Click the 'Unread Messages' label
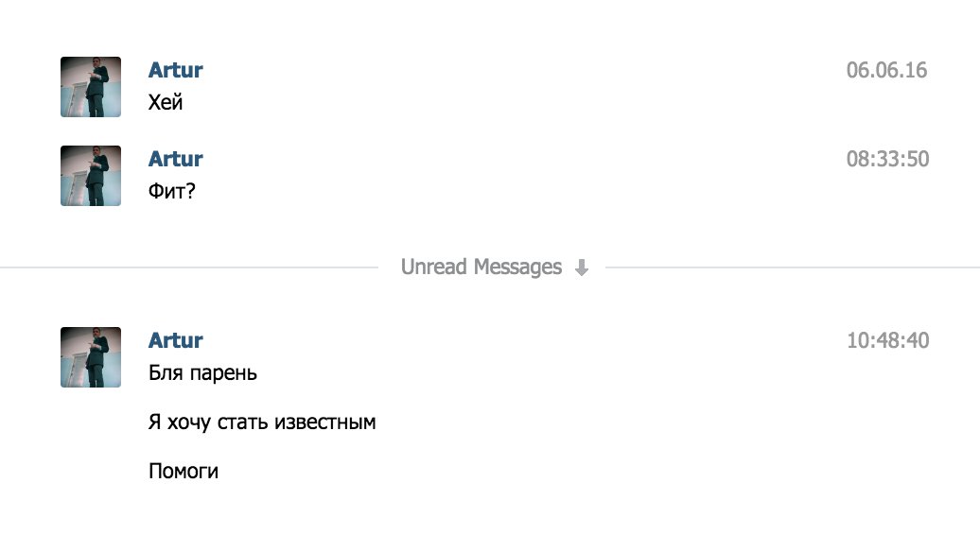 tap(481, 267)
